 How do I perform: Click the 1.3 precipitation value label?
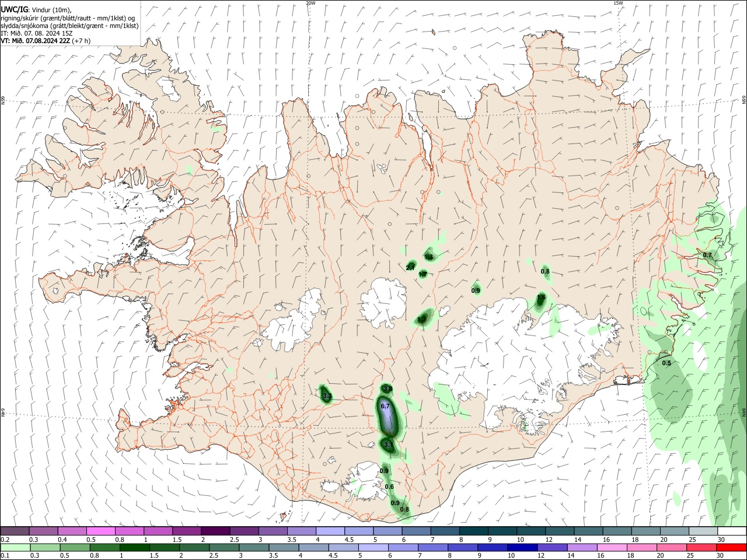click(x=428, y=257)
